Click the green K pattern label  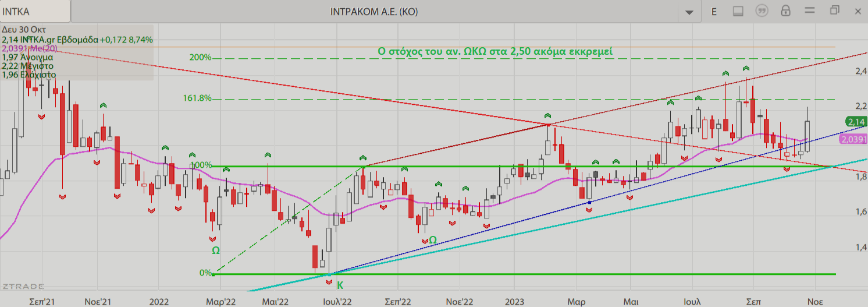[340, 285]
